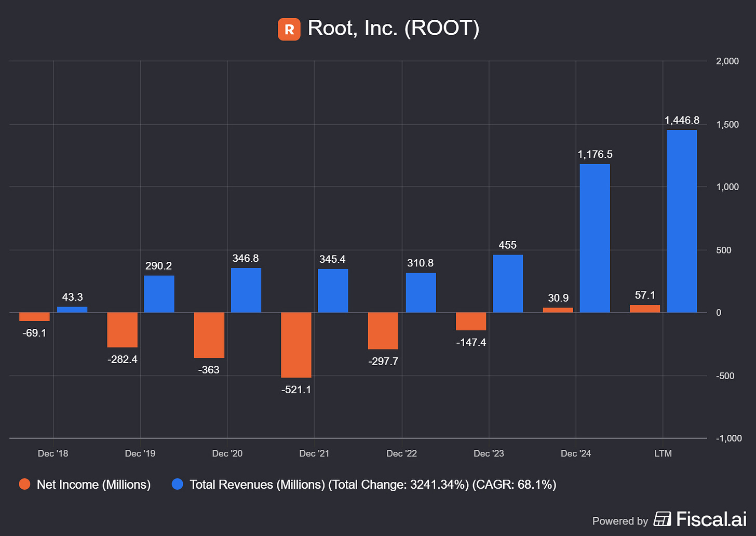Select the net income bar labeled -147.4
The height and width of the screenshot is (536, 756).
(471, 321)
